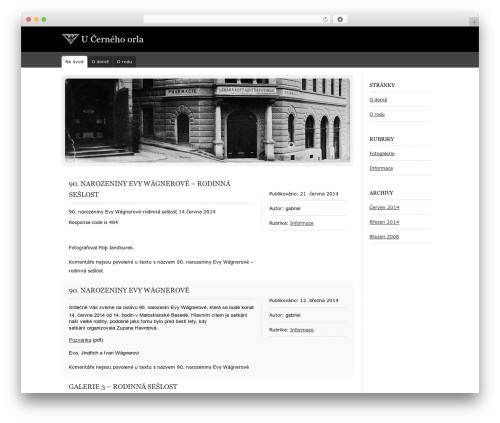Image resolution: width=500 pixels, height=423 pixels.
Task: Open post title 90. narozeniny – rodinná sešlost
Action: pos(149,189)
